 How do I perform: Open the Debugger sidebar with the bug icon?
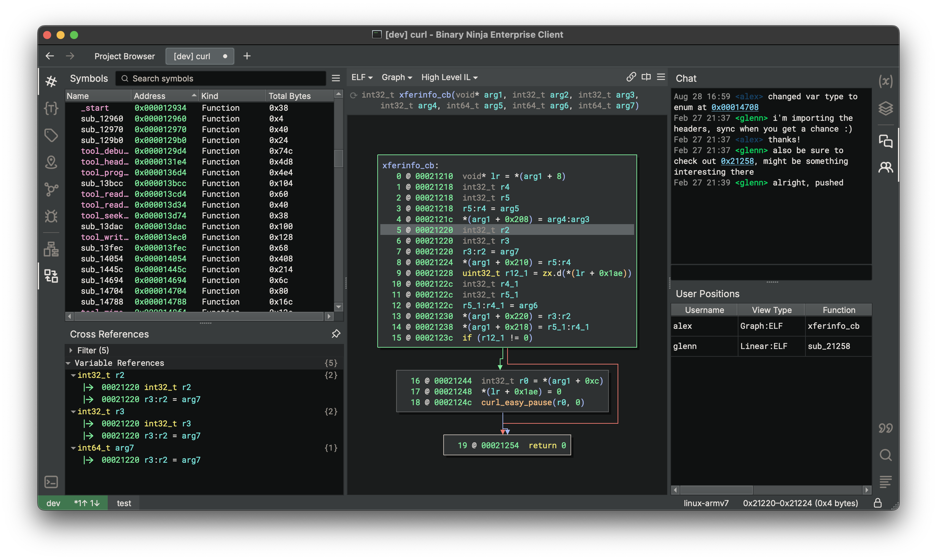pos(51,216)
